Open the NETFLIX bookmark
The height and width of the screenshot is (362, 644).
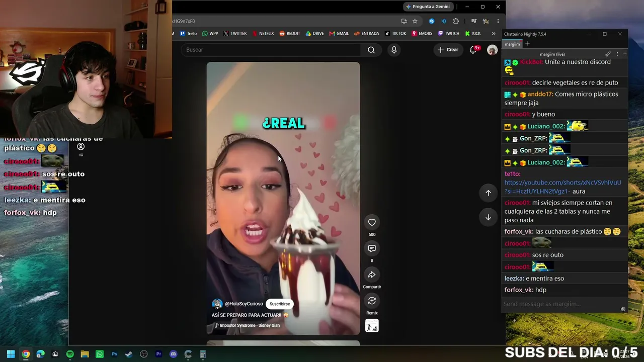[x=263, y=34]
